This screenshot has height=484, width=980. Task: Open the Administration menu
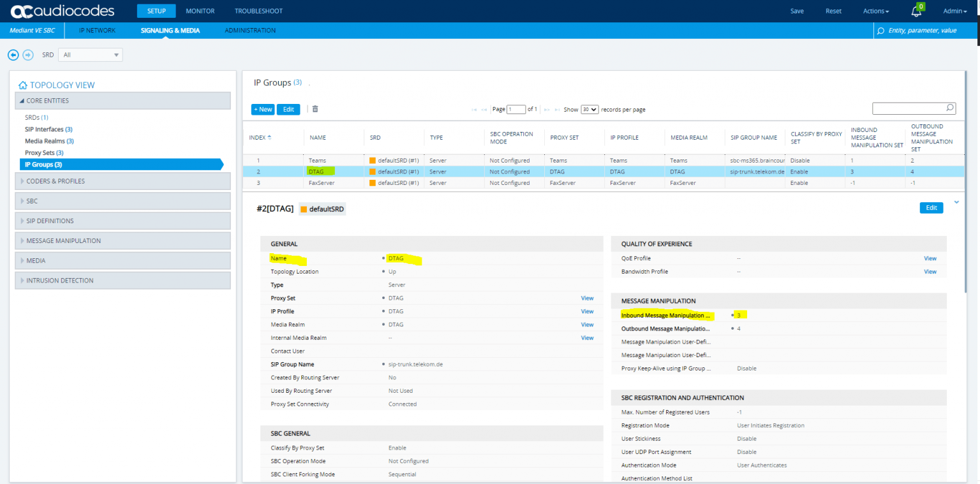point(250,31)
